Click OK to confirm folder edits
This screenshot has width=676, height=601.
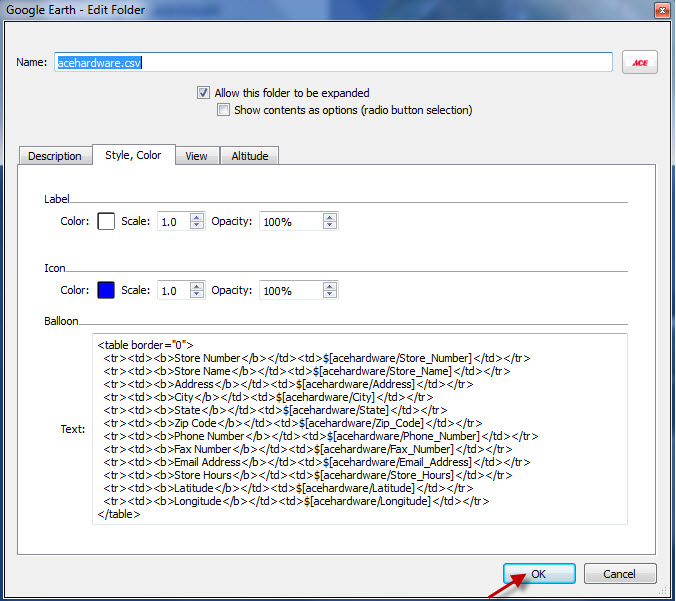(539, 574)
